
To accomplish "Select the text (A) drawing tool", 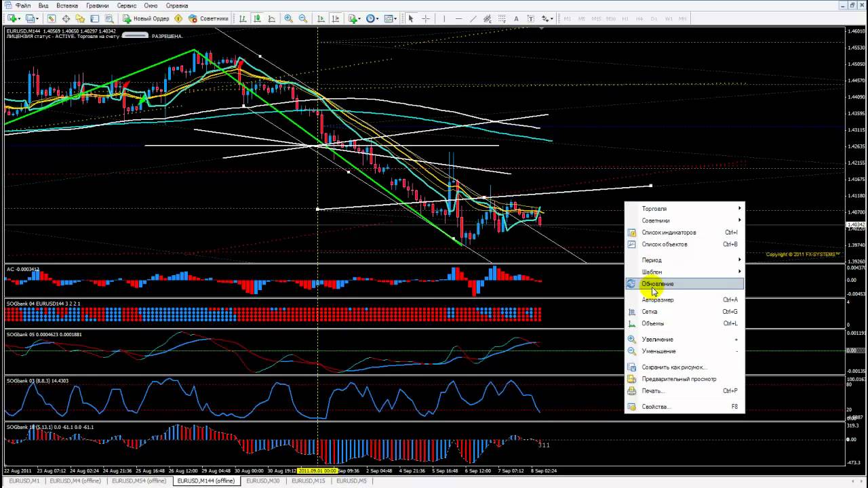I will 516,19.
